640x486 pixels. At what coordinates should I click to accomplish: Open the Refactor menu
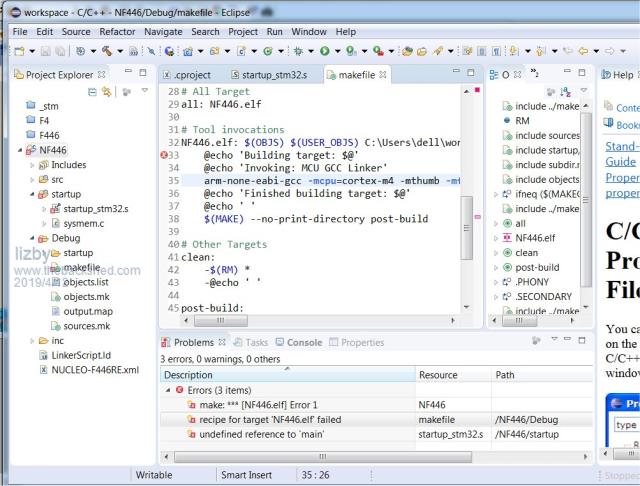(x=116, y=31)
